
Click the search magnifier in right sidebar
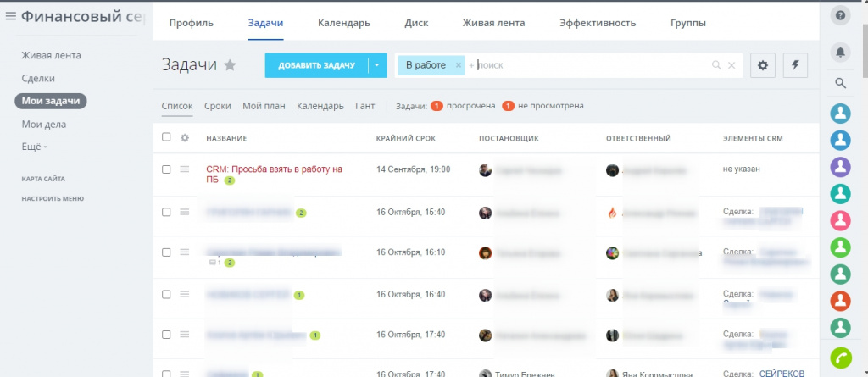click(x=840, y=84)
